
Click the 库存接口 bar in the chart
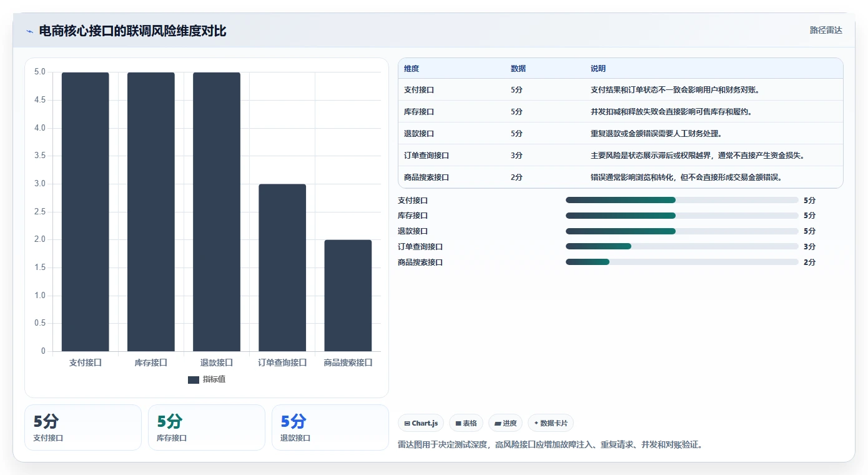coord(151,212)
